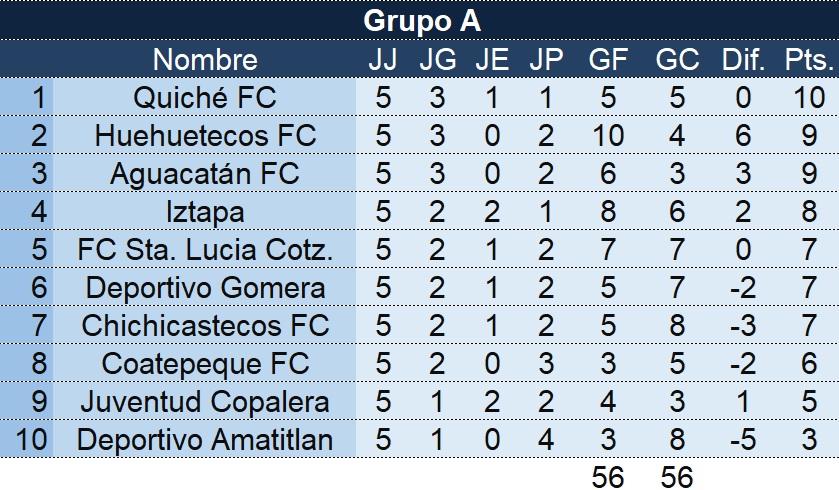Click the Deportivo Gomera team name

click(205, 288)
